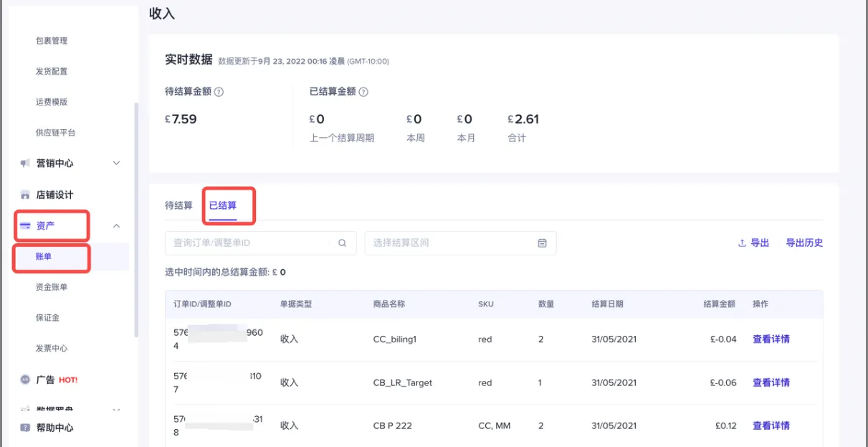Open 发货配置 in the sidebar

point(52,72)
